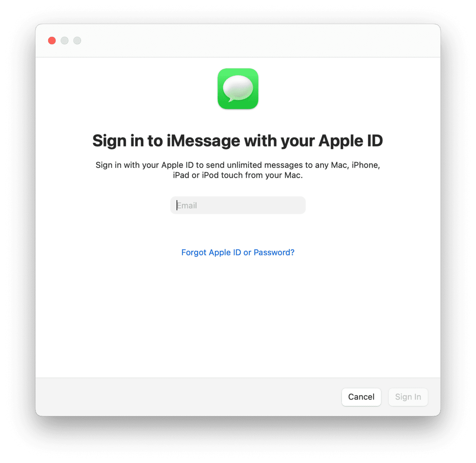Click the description text about unlimited messages
Image resolution: width=476 pixels, height=463 pixels.
click(238, 170)
